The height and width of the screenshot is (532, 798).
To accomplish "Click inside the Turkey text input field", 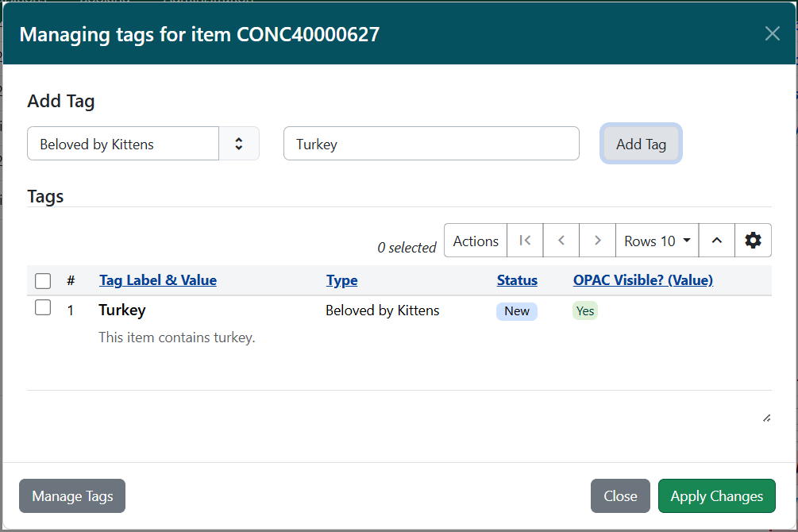I will 431,143.
